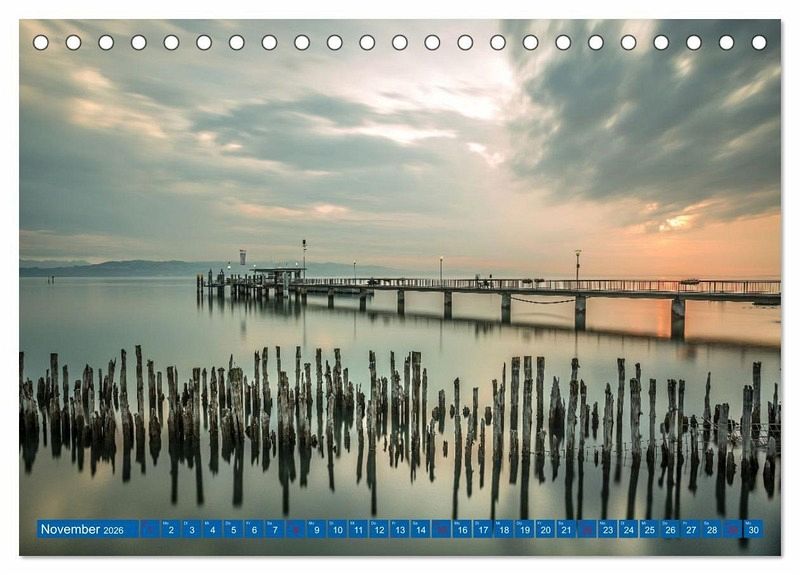Click the tall lamp post on the pier
Image resolution: width=800 pixels, height=575 pixels.
click(304, 256)
